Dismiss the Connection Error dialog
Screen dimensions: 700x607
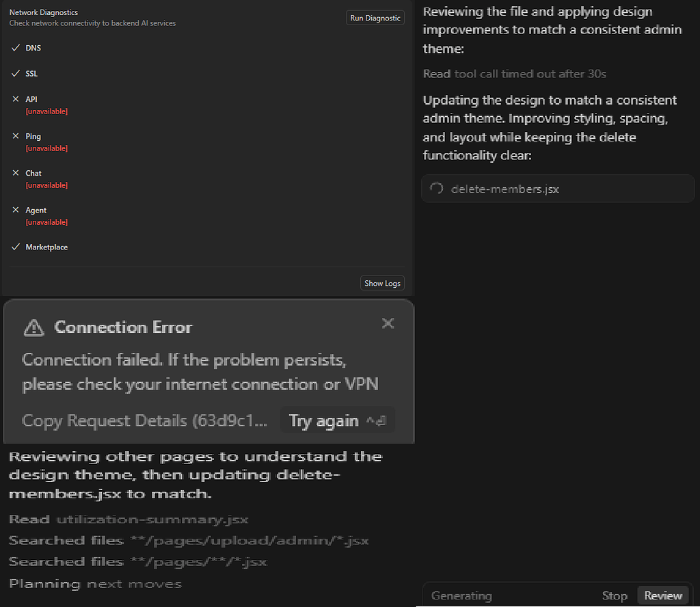388,323
